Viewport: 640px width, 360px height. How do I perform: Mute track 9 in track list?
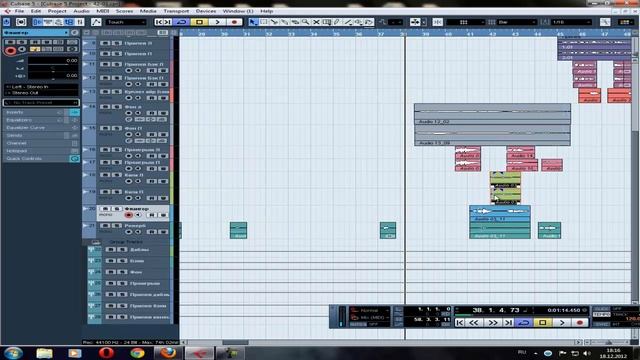tap(104, 43)
